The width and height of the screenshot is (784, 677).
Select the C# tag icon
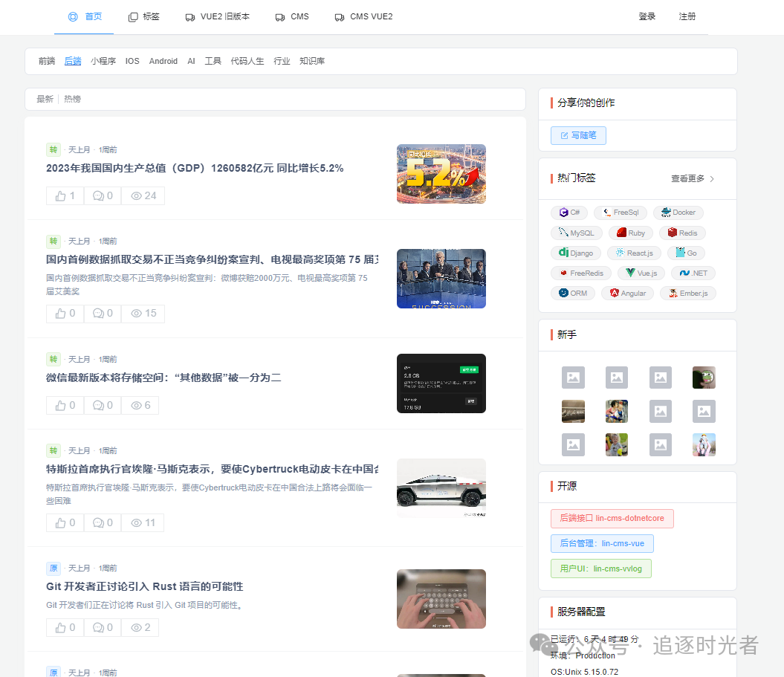point(564,213)
